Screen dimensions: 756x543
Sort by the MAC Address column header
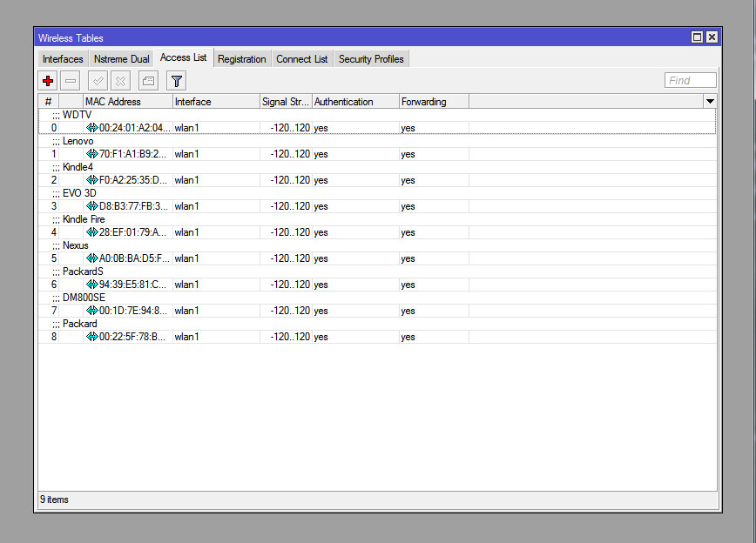pyautogui.click(x=127, y=102)
